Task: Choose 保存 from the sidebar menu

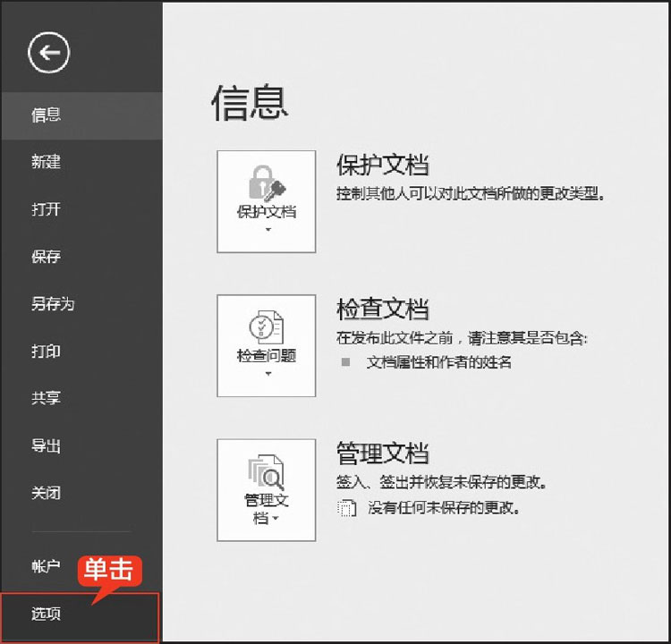Action: click(x=47, y=257)
